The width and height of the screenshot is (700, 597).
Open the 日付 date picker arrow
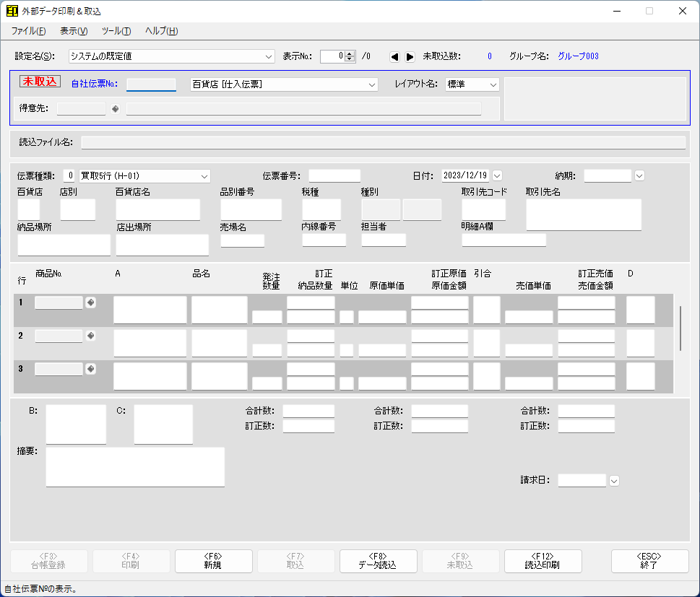click(497, 176)
